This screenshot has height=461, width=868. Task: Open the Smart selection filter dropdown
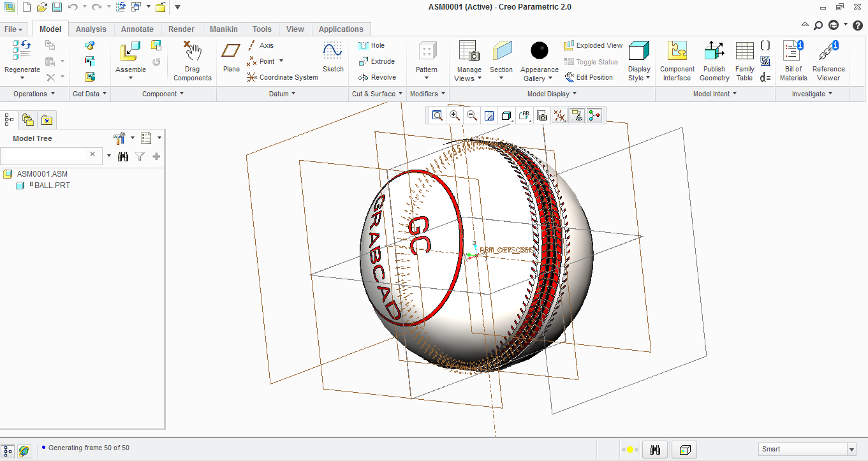pos(851,450)
